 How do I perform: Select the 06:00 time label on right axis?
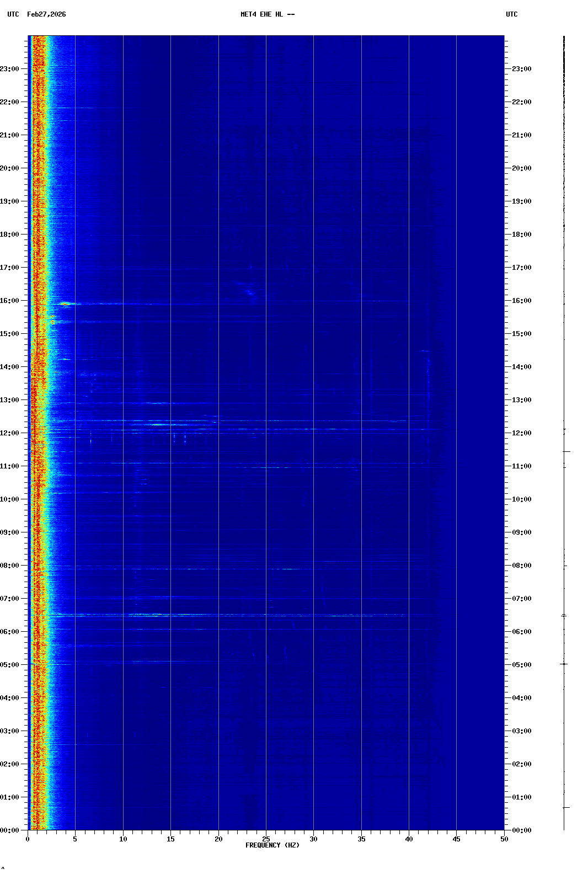521,632
